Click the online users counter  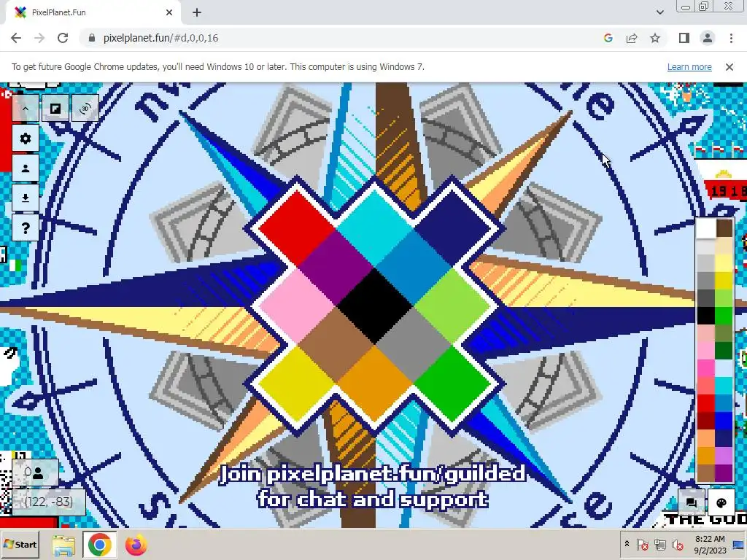[x=35, y=472]
